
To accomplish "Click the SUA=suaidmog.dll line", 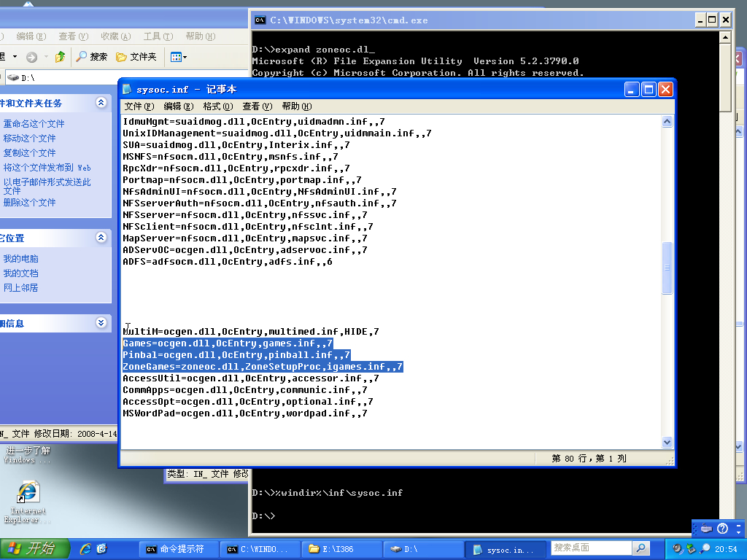I will (x=236, y=145).
